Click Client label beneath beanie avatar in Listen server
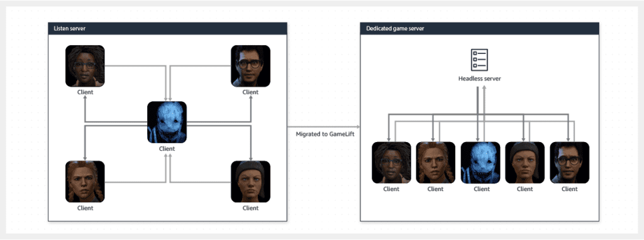Viewport: 644px width, 240px height. click(x=250, y=208)
